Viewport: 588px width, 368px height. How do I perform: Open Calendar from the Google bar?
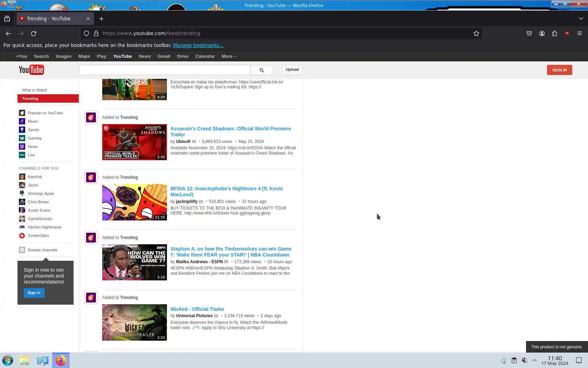click(205, 56)
